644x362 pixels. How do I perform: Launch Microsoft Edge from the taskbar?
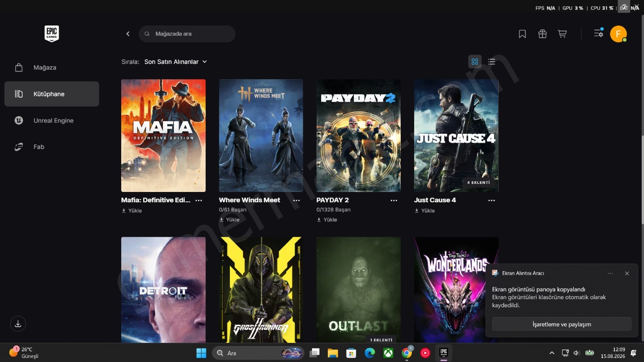tap(369, 353)
